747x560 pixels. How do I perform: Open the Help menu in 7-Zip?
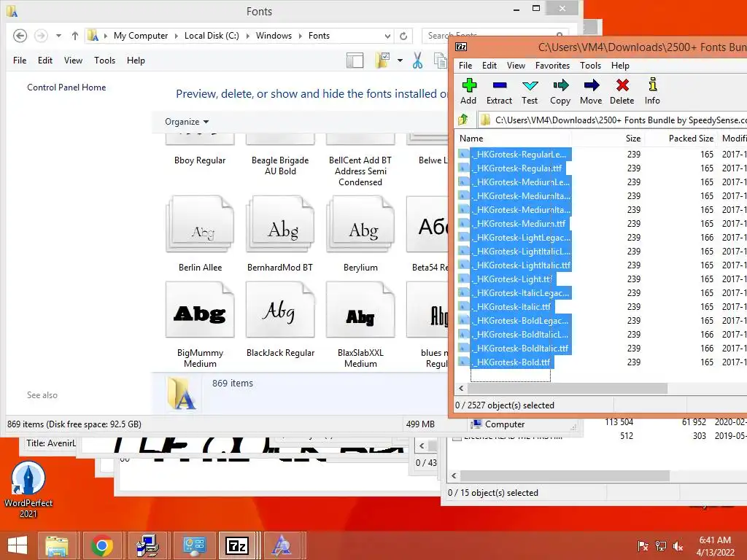620,65
